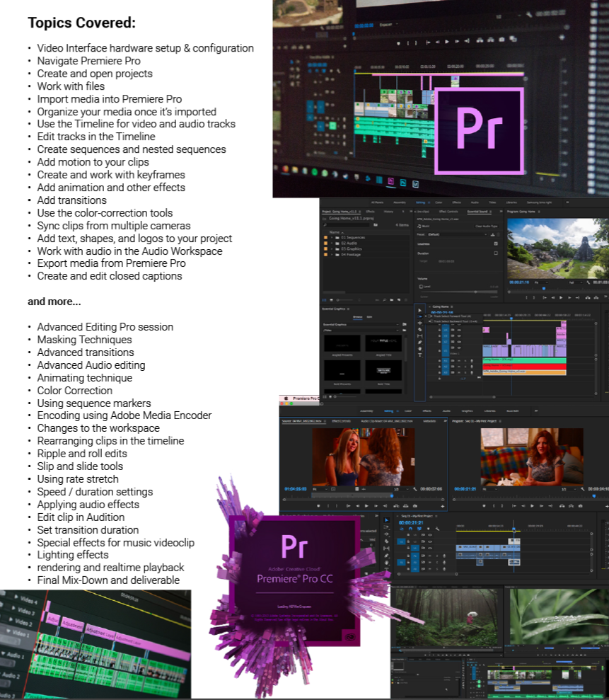Screen dimensions: 609x700
Task: Select the Slip tool in Going Home window
Action: point(420,335)
